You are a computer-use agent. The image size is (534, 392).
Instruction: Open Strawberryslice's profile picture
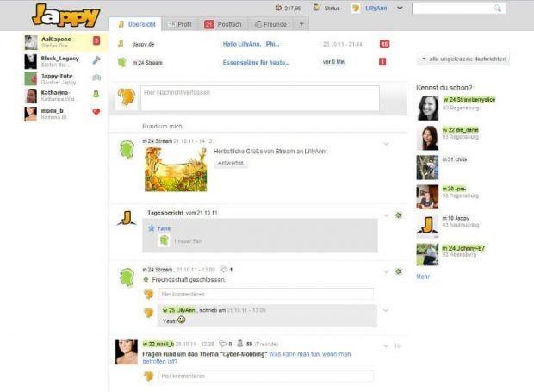pos(427,107)
